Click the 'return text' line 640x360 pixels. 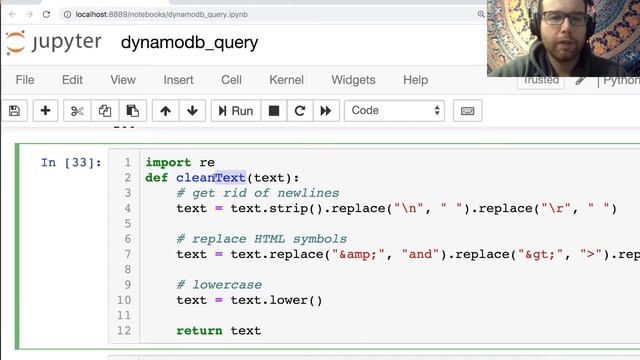pos(218,331)
